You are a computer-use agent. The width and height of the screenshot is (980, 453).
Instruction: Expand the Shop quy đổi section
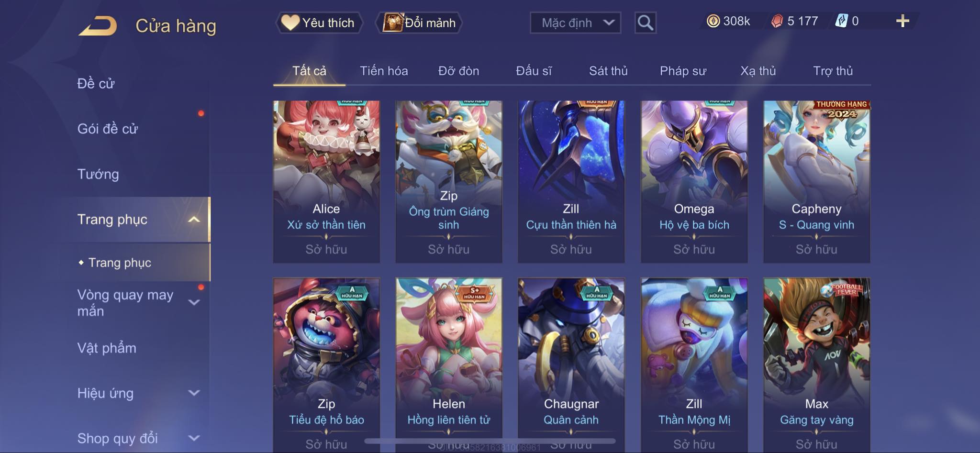(x=194, y=438)
